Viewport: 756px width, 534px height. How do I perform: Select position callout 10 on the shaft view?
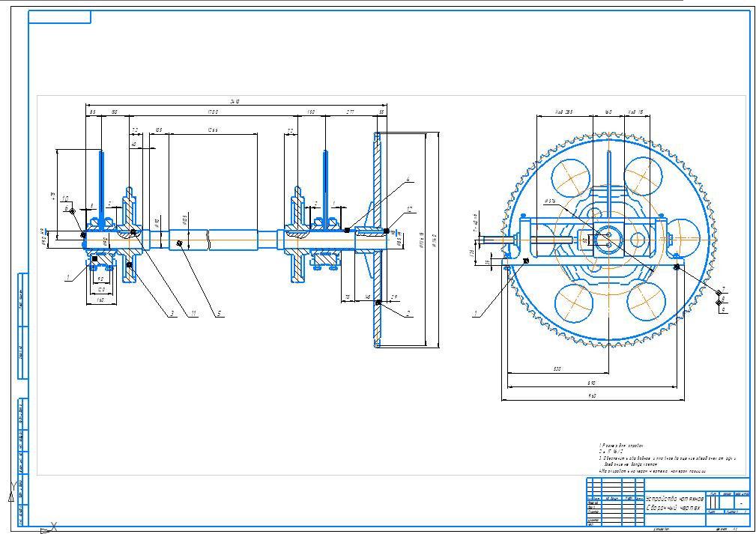click(65, 198)
